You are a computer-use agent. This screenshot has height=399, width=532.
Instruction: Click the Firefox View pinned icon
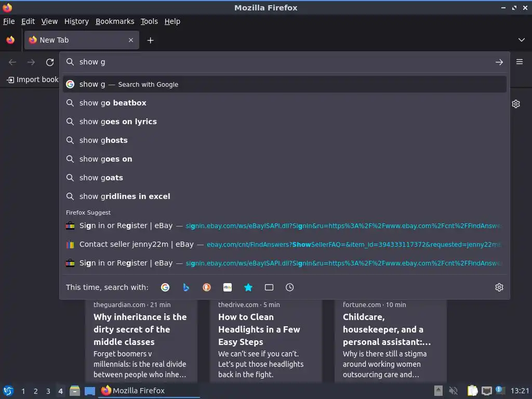coord(10,40)
